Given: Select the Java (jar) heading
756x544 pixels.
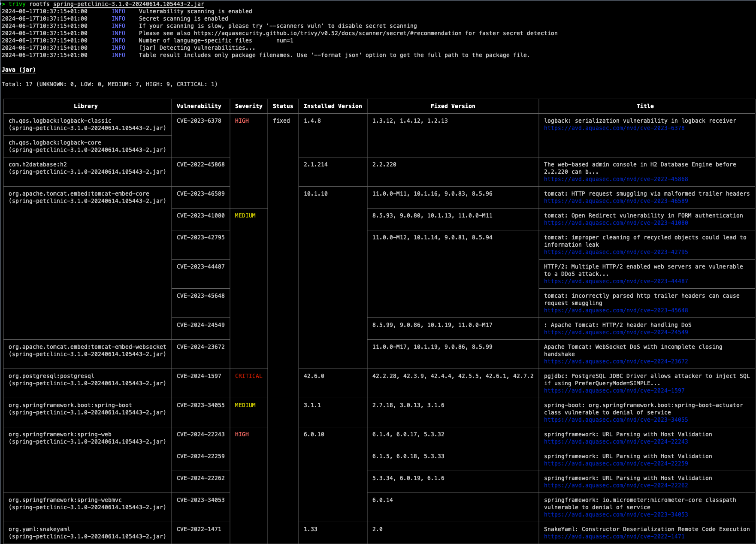Looking at the screenshot, I should click(x=19, y=70).
